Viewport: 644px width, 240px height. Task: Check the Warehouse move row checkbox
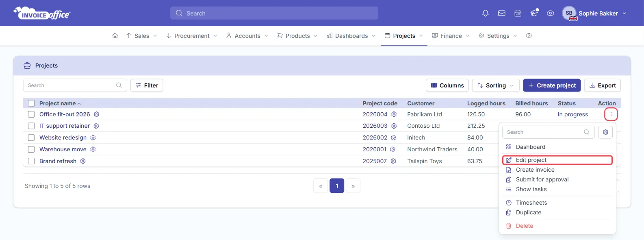(x=31, y=149)
